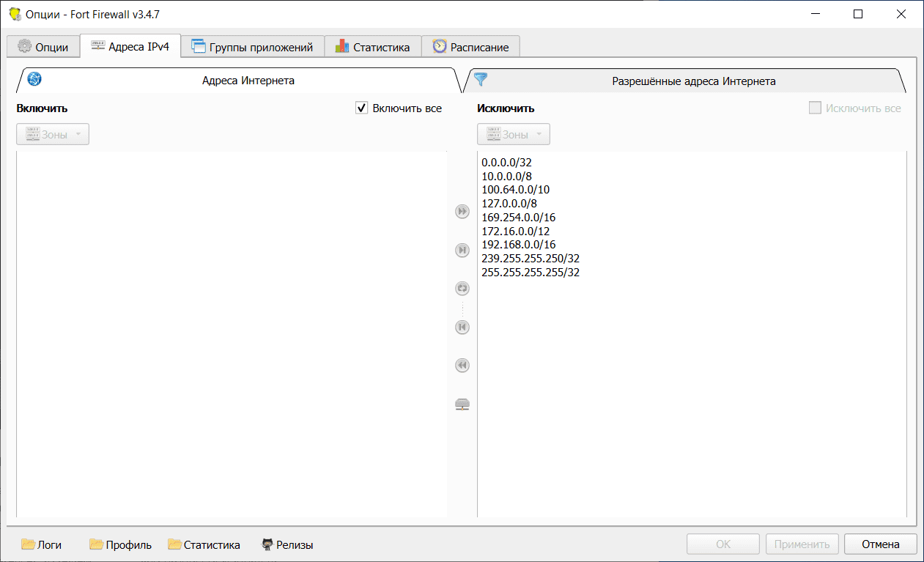The height and width of the screenshot is (562, 924).
Task: Click the bar-chart icon of Статистика tab
Action: click(x=342, y=46)
